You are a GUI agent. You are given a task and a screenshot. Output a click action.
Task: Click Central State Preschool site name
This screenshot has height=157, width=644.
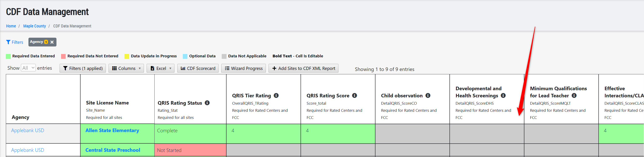[x=113, y=150]
